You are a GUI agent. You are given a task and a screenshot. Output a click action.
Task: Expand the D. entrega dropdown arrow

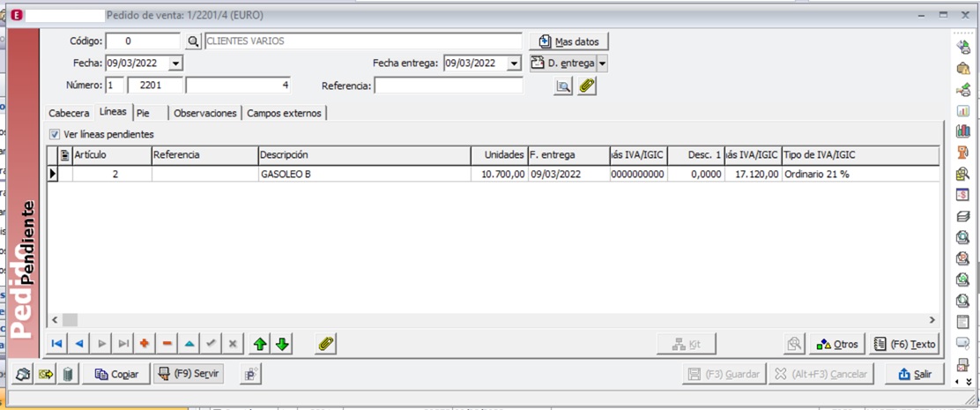(603, 63)
